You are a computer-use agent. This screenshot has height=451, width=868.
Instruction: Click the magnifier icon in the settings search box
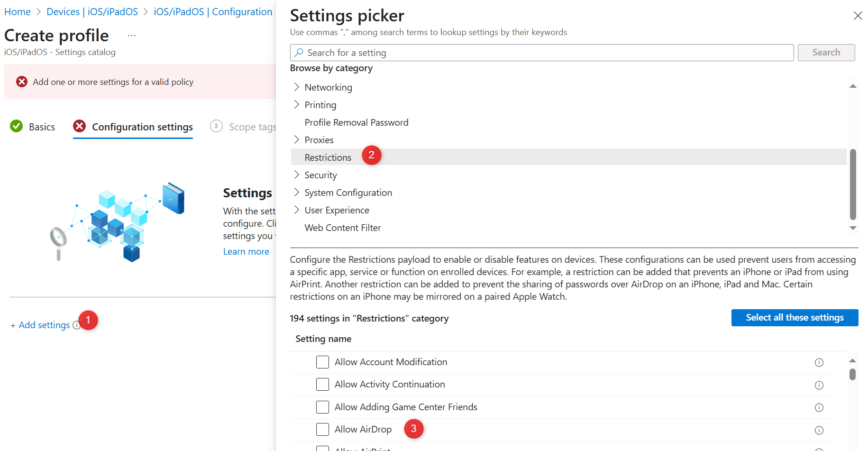299,52
